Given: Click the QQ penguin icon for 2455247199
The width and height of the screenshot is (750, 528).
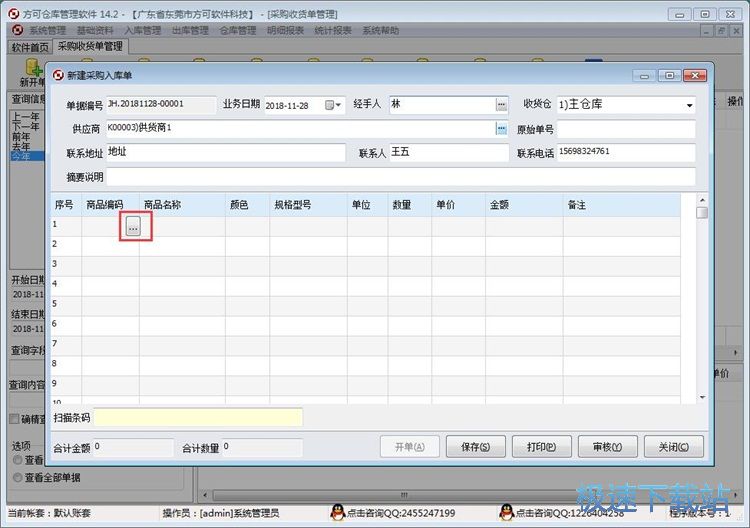Looking at the screenshot, I should point(338,513).
